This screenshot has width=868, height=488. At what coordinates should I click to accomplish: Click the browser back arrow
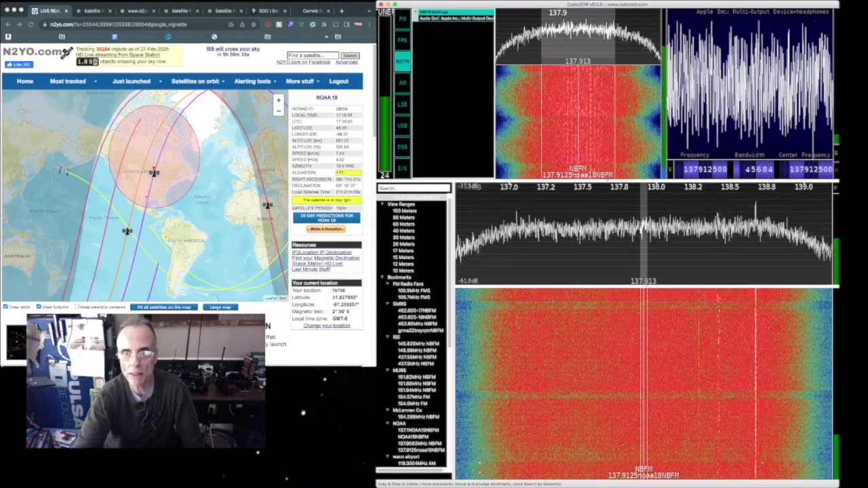pyautogui.click(x=8, y=24)
